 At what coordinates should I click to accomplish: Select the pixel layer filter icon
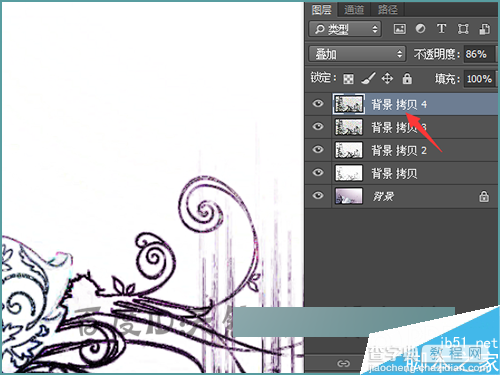399,29
